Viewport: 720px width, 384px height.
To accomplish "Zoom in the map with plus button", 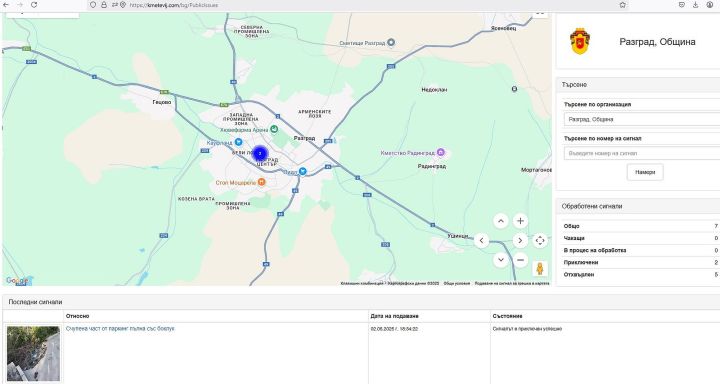I will click(x=520, y=221).
